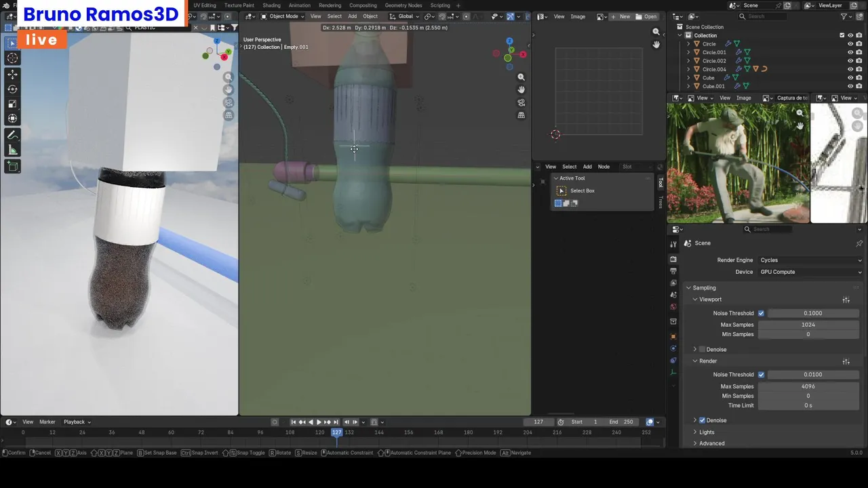Select the Move tool in left toolbar
The image size is (868, 488).
point(12,75)
